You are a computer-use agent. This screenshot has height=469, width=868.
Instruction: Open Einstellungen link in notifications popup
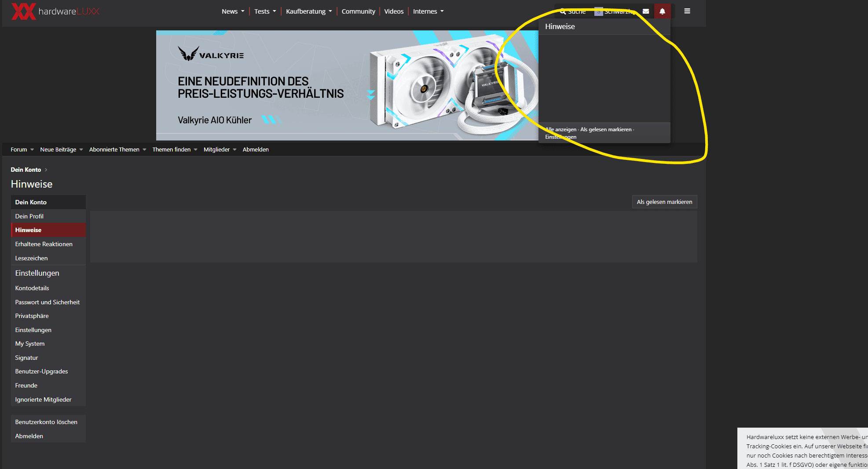coord(560,137)
